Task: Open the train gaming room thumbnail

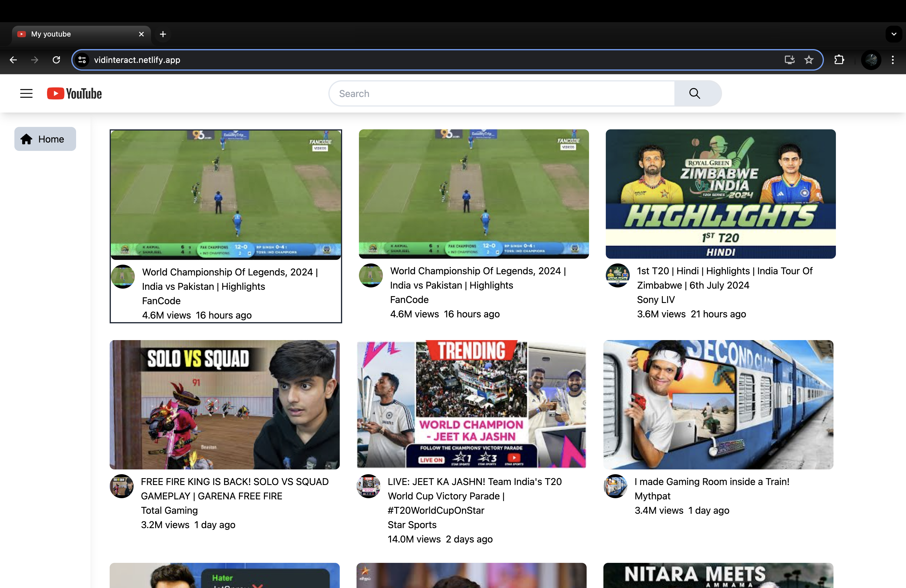Action: click(x=718, y=405)
